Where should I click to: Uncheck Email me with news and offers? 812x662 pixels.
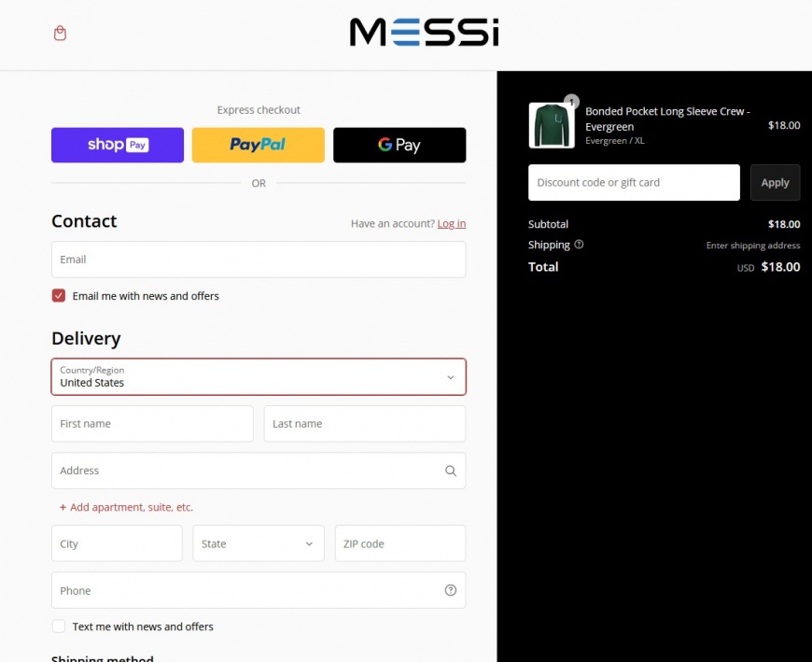pyautogui.click(x=59, y=296)
